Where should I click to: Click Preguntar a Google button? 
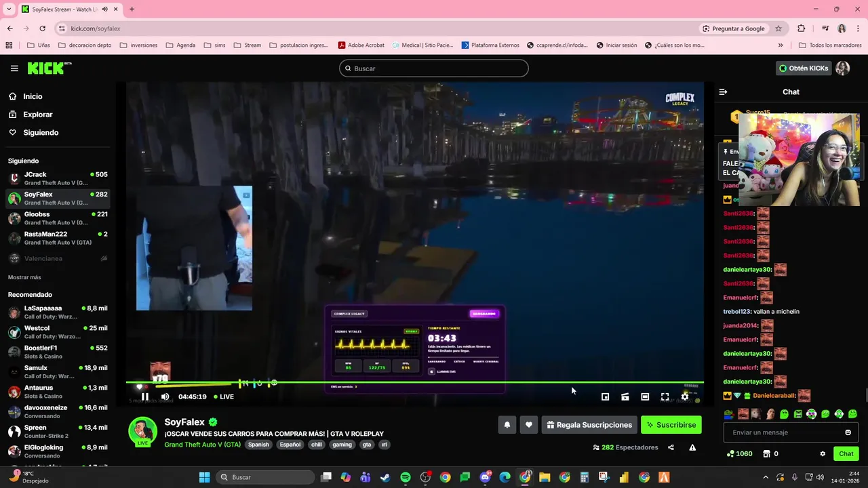click(733, 28)
